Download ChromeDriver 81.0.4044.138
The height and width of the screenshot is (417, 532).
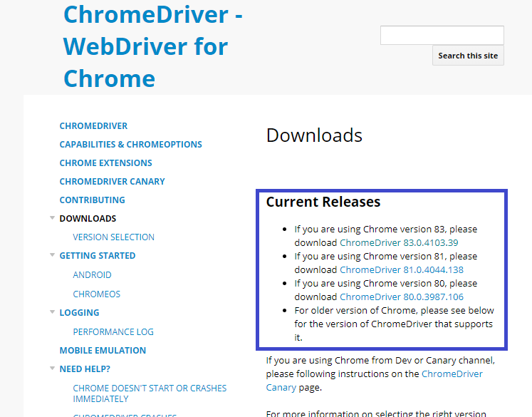pyautogui.click(x=402, y=269)
